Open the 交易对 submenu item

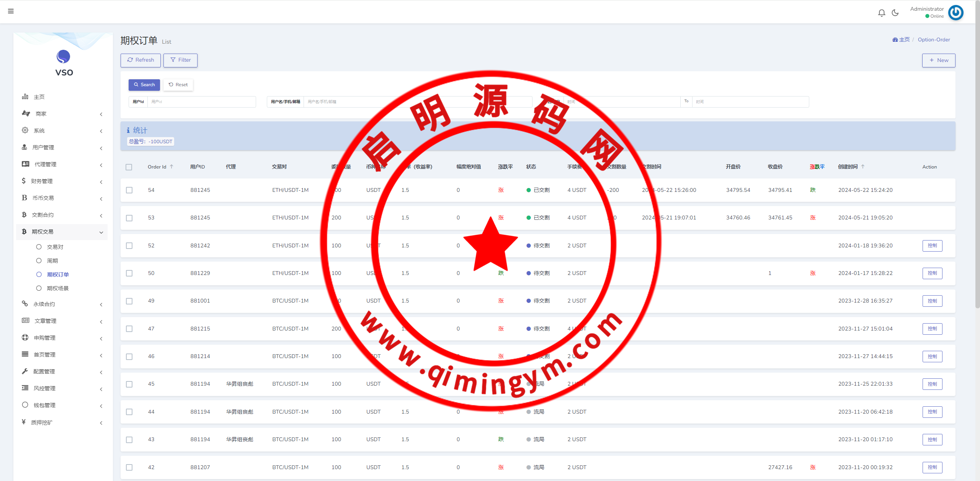coord(55,247)
